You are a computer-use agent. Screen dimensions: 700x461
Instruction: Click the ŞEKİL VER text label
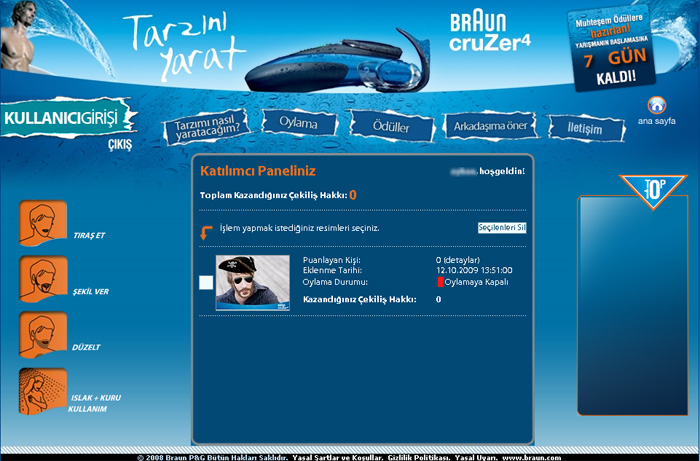pyautogui.click(x=91, y=291)
